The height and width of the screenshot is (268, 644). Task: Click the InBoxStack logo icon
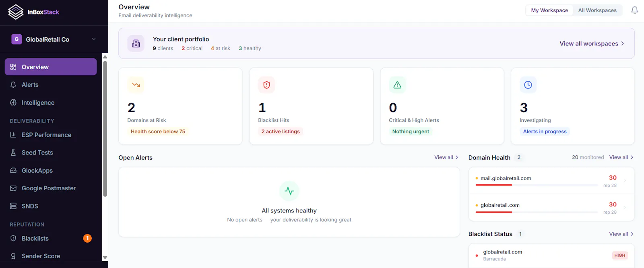pos(16,12)
